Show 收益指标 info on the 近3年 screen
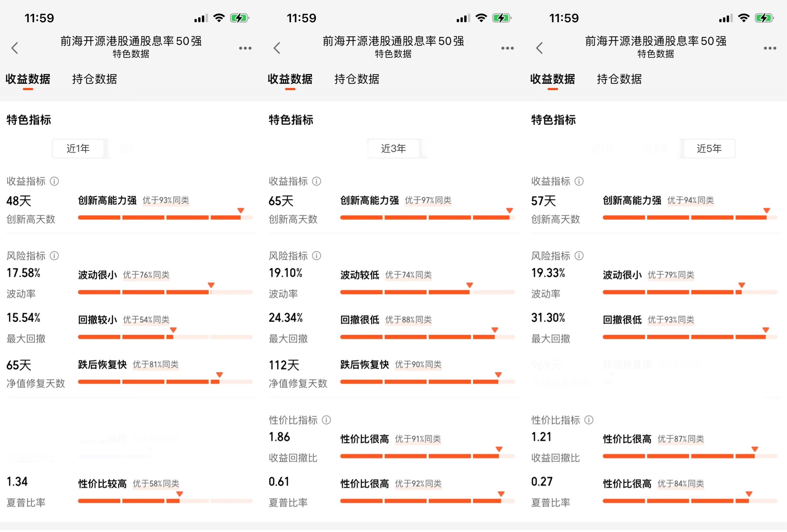787x532 pixels. 317,181
